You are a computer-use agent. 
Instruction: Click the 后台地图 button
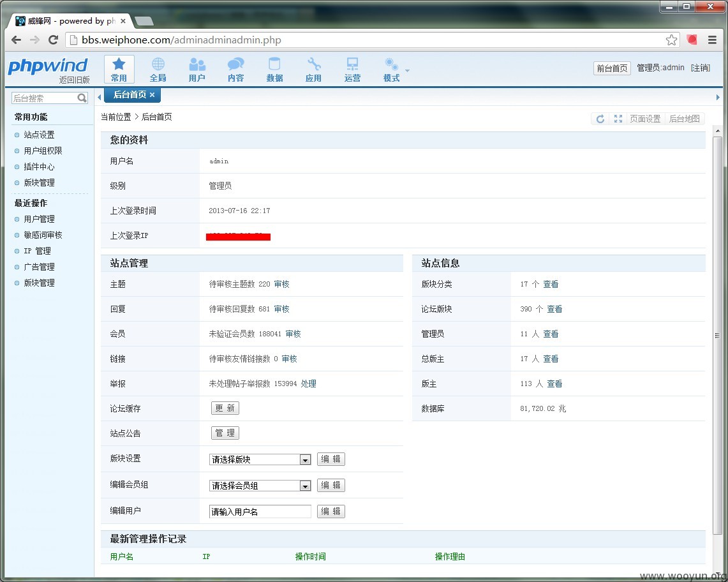[x=685, y=119]
